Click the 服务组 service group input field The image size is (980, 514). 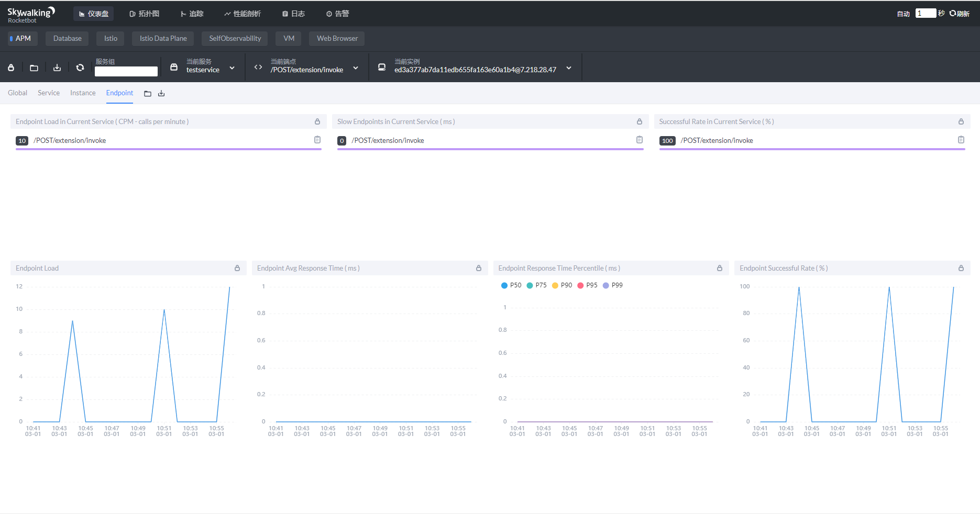tap(126, 72)
